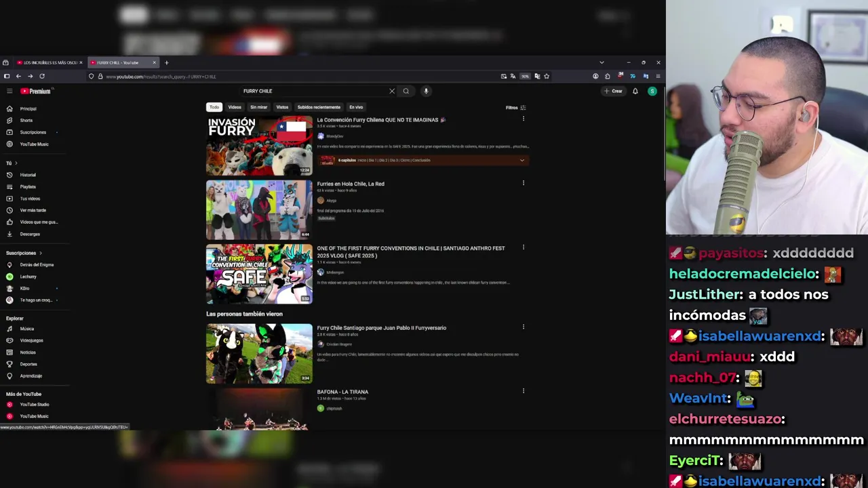This screenshot has width=868, height=488.
Task: Open options menu for Furries en Hola Chile
Action: [x=523, y=183]
